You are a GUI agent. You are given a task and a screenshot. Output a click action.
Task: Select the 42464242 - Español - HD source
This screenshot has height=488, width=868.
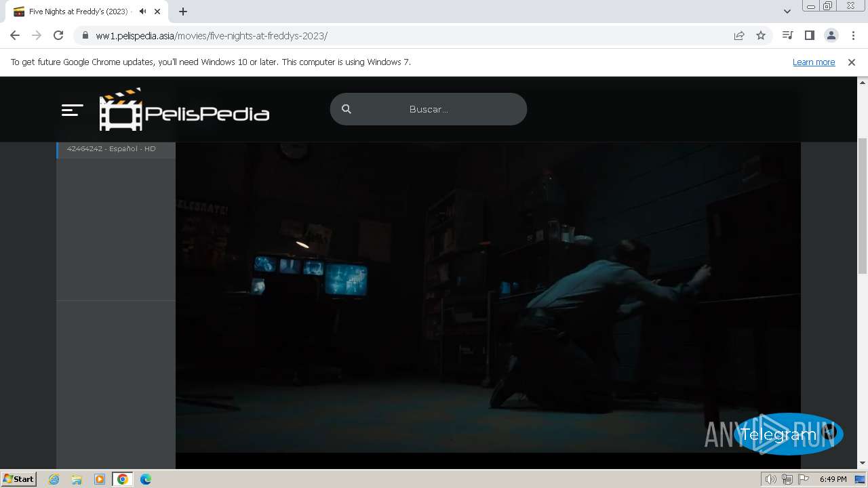coord(116,149)
